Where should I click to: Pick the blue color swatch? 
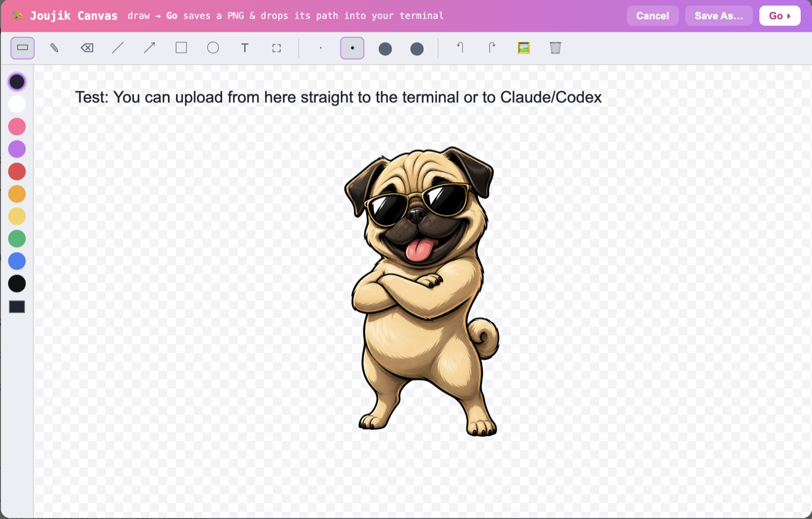[x=17, y=261]
